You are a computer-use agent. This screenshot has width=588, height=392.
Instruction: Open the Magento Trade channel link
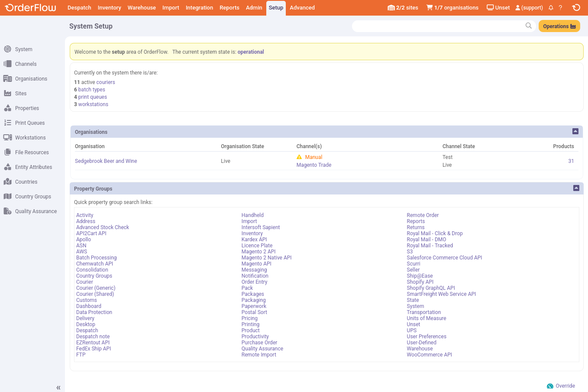point(313,165)
